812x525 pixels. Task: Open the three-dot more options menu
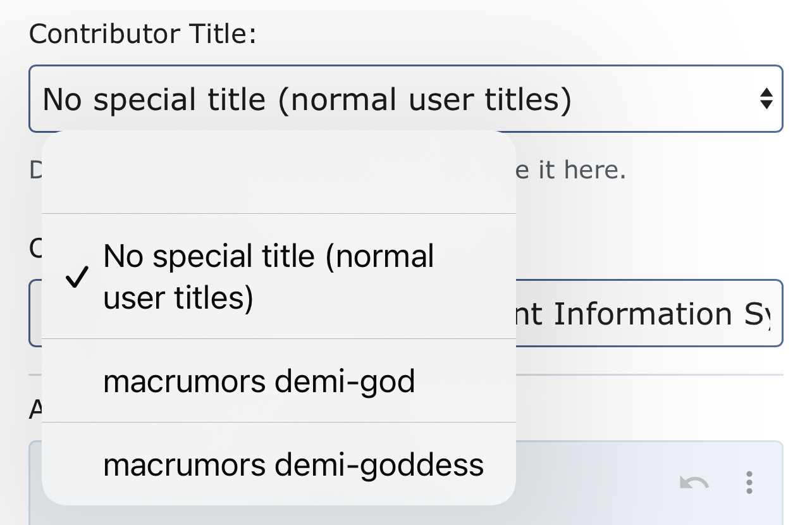click(749, 483)
